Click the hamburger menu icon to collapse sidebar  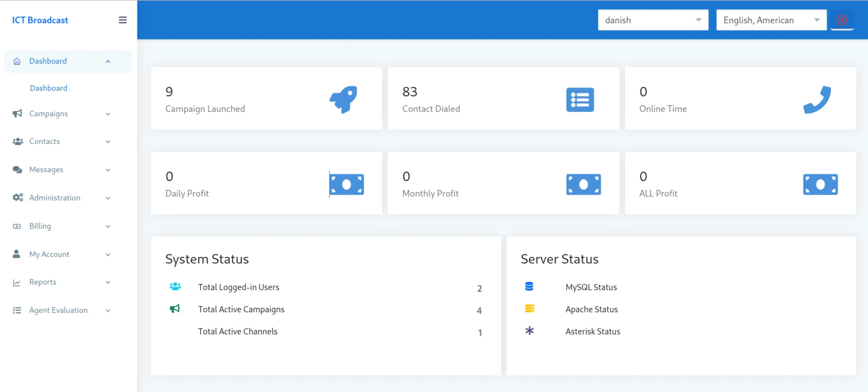[123, 20]
